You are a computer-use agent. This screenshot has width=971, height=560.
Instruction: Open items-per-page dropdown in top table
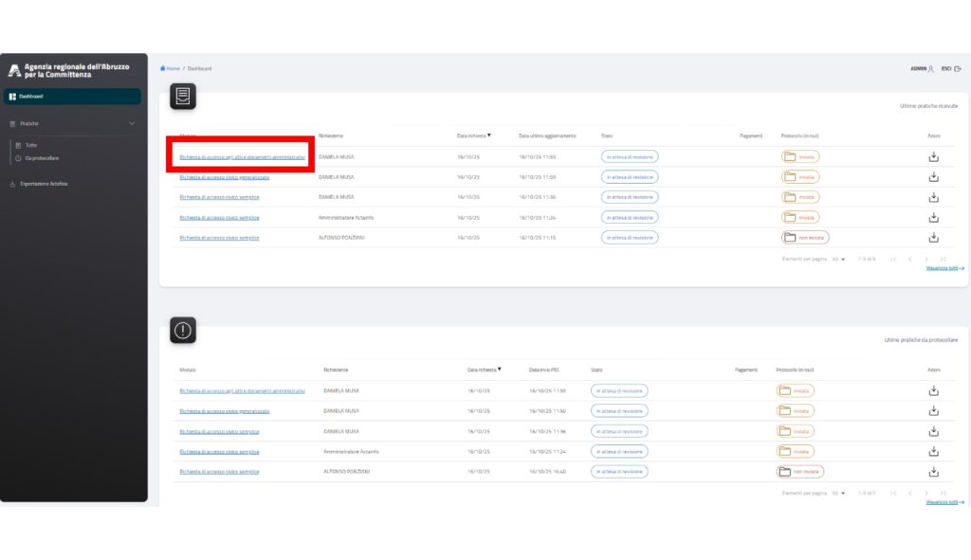[838, 259]
